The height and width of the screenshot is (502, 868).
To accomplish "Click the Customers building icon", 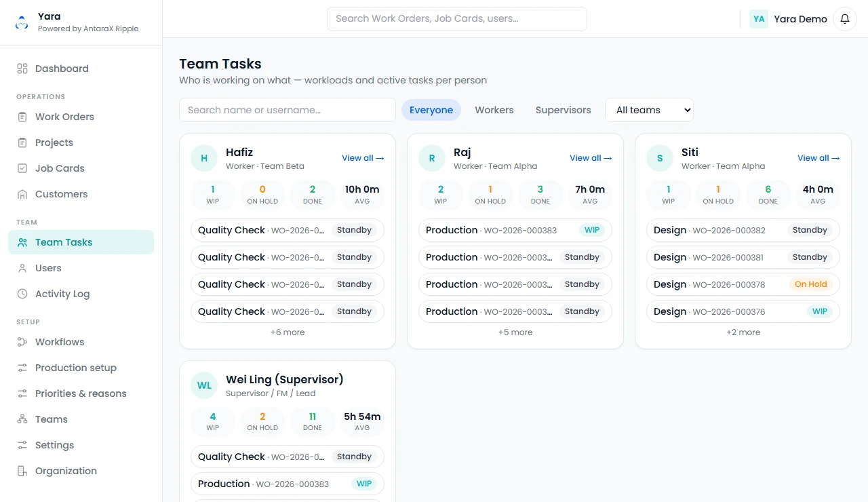I will click(x=22, y=194).
